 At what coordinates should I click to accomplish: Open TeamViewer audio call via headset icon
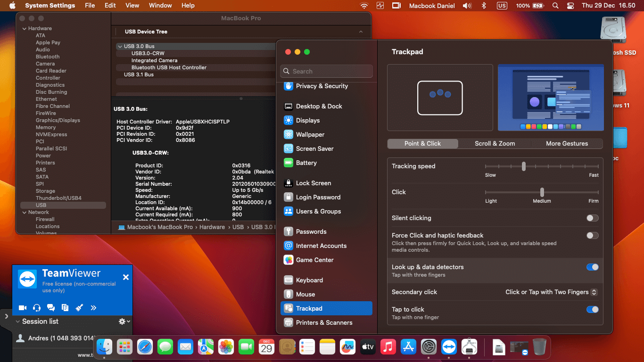(x=36, y=307)
